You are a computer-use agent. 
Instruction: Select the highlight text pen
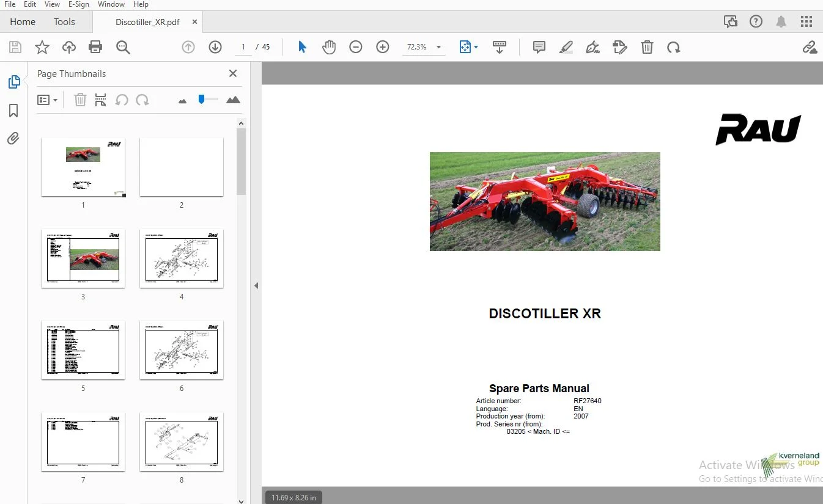[566, 47]
